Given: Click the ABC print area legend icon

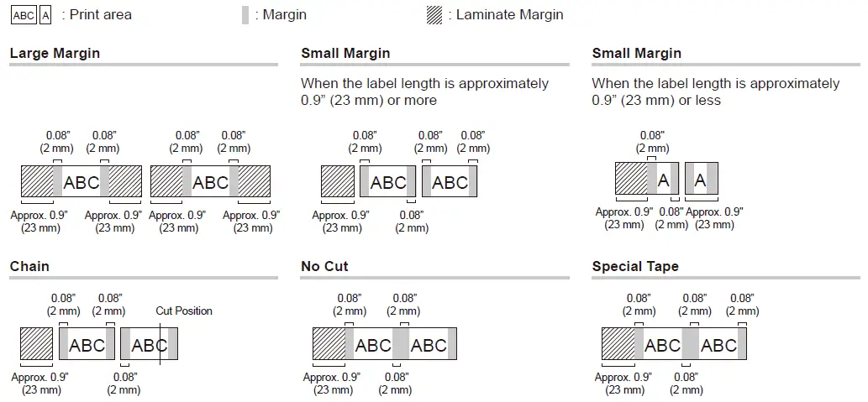Looking at the screenshot, I should point(24,15).
